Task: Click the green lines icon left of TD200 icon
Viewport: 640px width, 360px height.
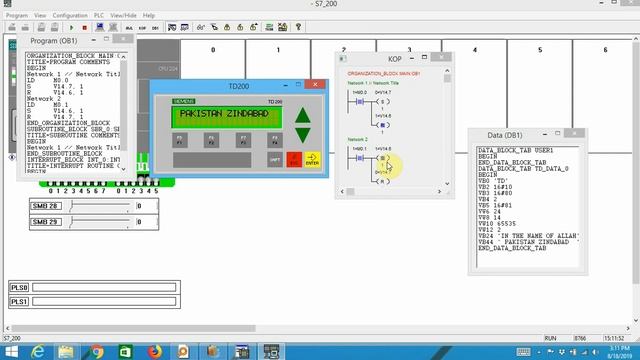Action: pos(269,27)
